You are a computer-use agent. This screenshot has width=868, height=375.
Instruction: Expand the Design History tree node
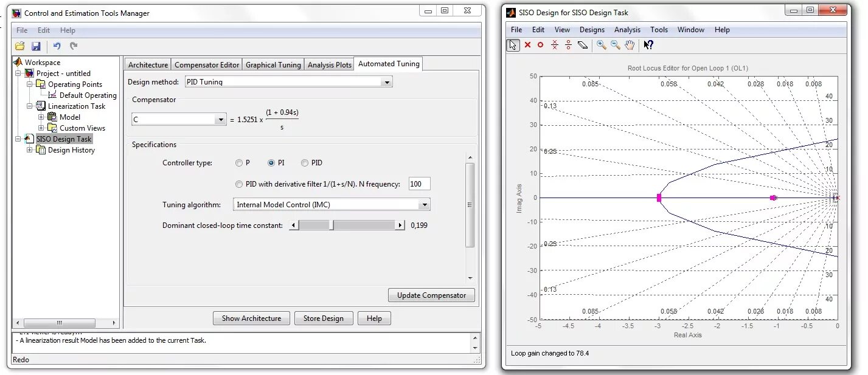click(x=30, y=150)
